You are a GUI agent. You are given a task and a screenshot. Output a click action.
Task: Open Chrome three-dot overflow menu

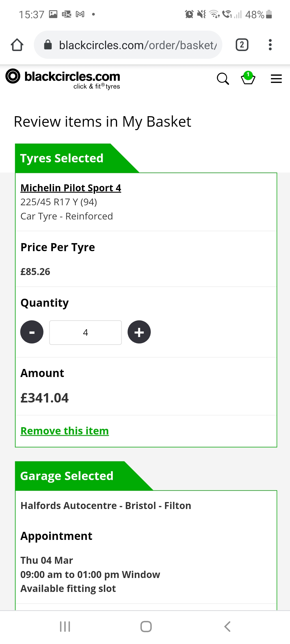(x=270, y=45)
